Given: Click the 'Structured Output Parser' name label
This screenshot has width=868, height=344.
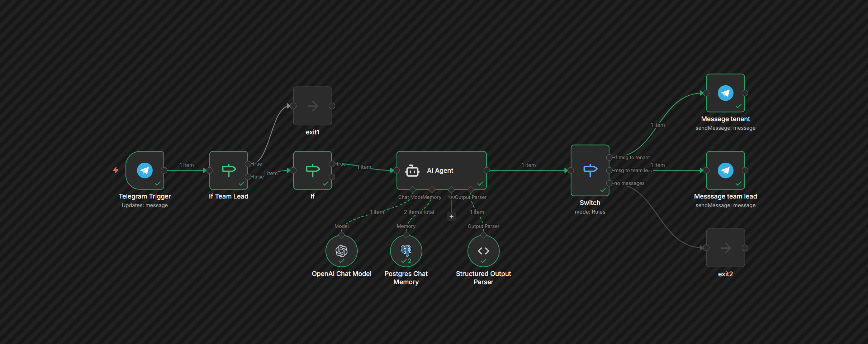Looking at the screenshot, I should [484, 278].
